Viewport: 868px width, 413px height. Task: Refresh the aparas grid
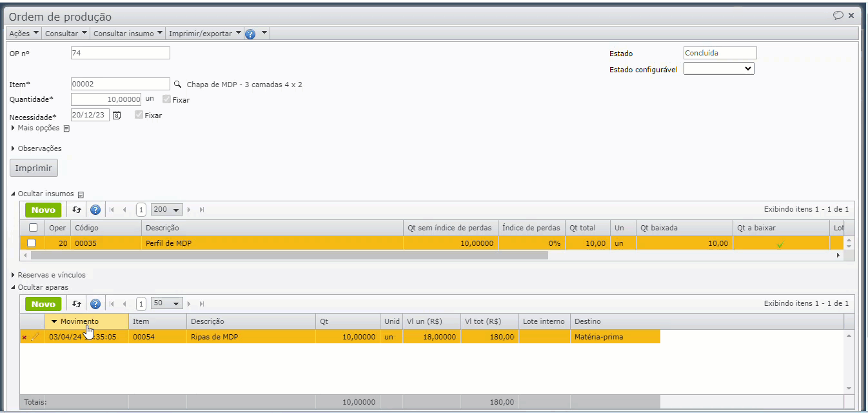pyautogui.click(x=77, y=304)
